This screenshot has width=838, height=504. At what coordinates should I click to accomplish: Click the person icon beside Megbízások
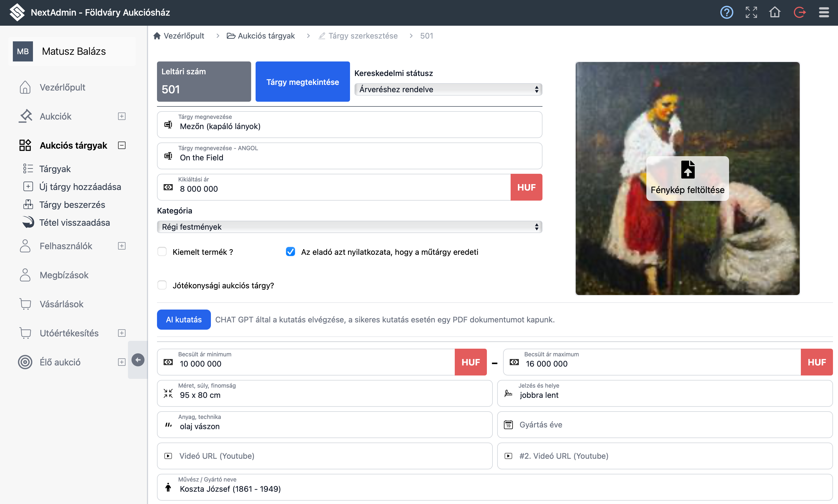[x=25, y=275]
